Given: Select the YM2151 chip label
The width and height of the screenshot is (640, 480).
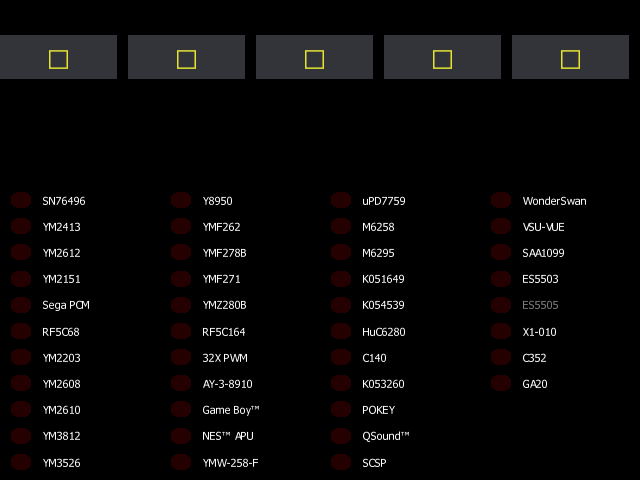Looking at the screenshot, I should (x=61, y=279).
